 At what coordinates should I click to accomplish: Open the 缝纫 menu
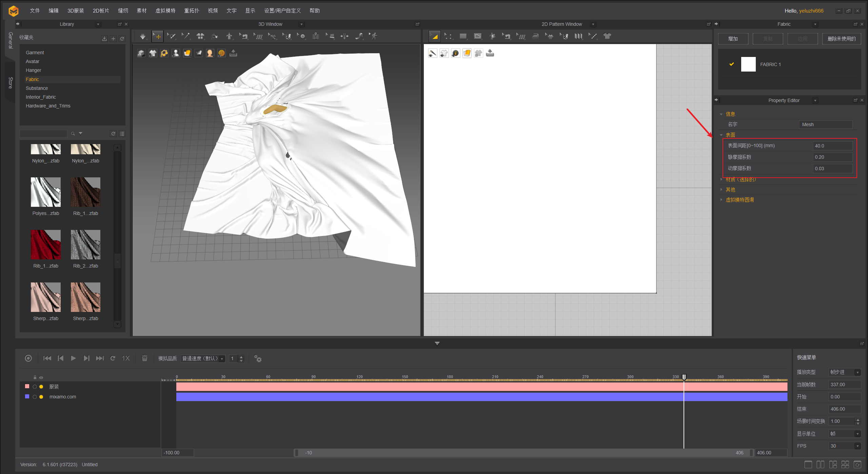tap(123, 11)
